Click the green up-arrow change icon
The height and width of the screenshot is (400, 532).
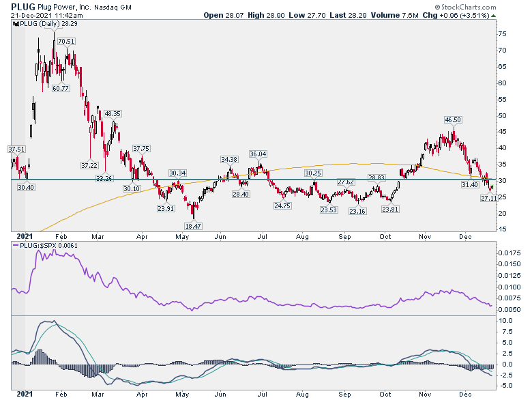coord(493,16)
